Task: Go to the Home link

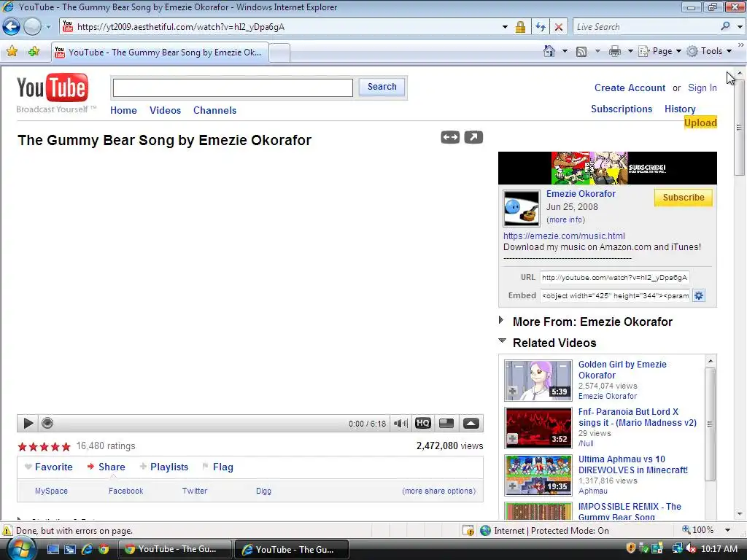Action: (x=123, y=111)
